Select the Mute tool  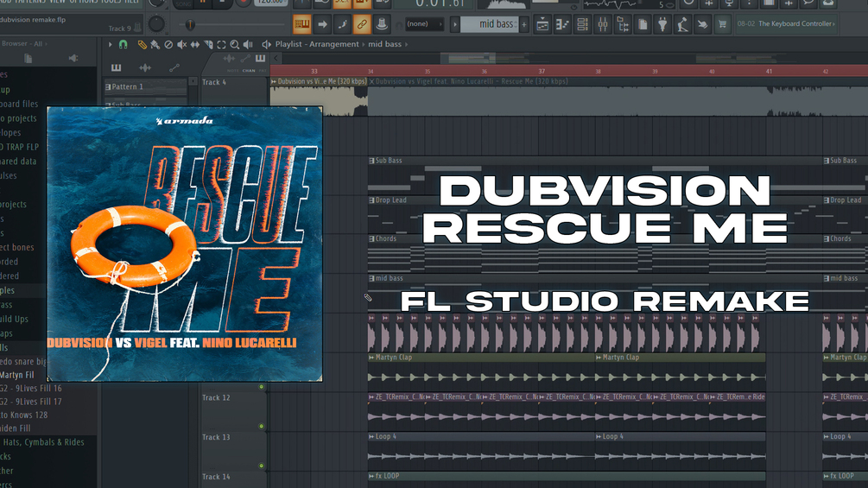(181, 44)
